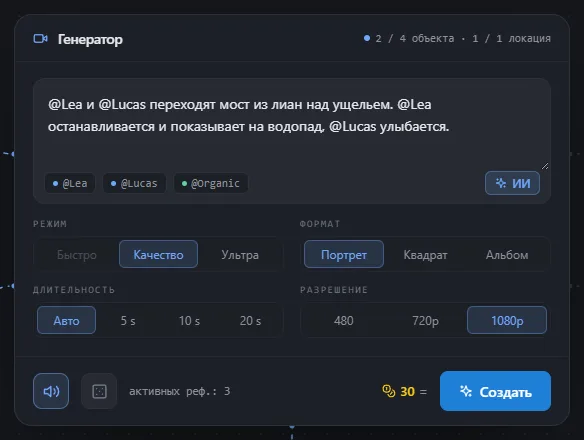Click the Создать button
The width and height of the screenshot is (584, 440).
[495, 391]
